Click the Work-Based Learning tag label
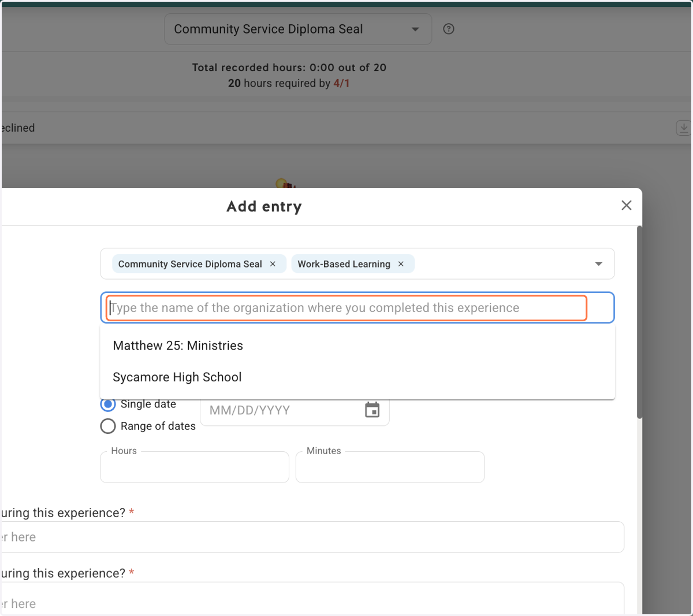The height and width of the screenshot is (616, 693). tap(344, 264)
